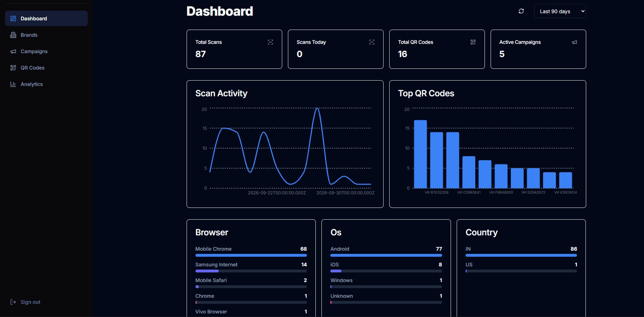Click the iOS progress bar

(386, 271)
